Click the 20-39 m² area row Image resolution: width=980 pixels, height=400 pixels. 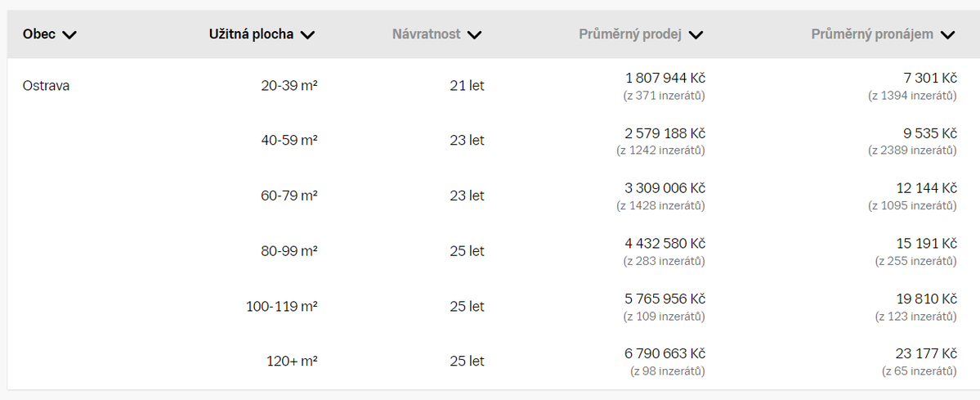pos(289,85)
